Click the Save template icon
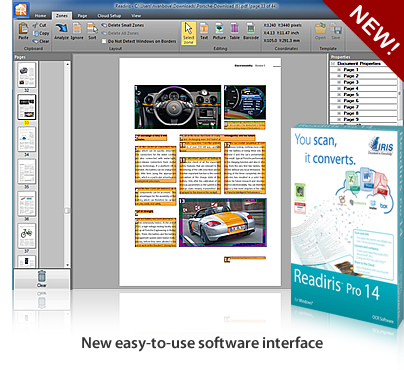The width and height of the screenshot is (404, 370). (x=336, y=31)
